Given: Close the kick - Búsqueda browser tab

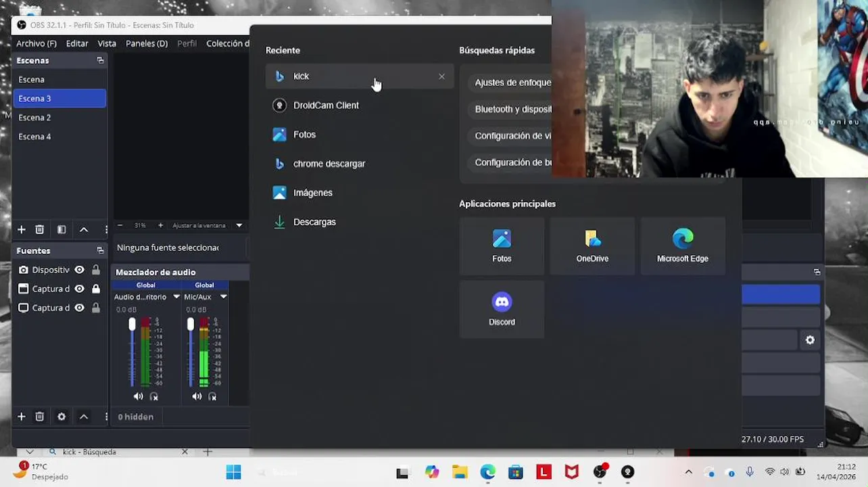Looking at the screenshot, I should [x=185, y=452].
